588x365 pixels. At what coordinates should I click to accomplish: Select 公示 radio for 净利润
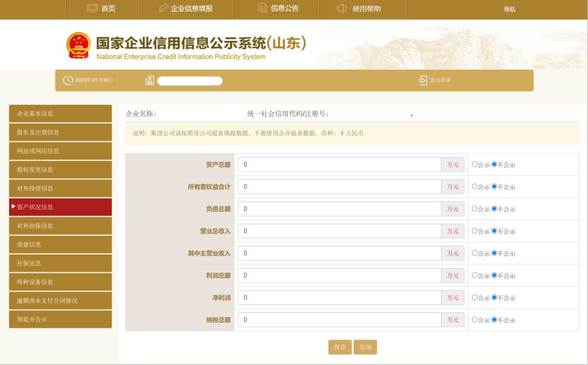(x=475, y=297)
